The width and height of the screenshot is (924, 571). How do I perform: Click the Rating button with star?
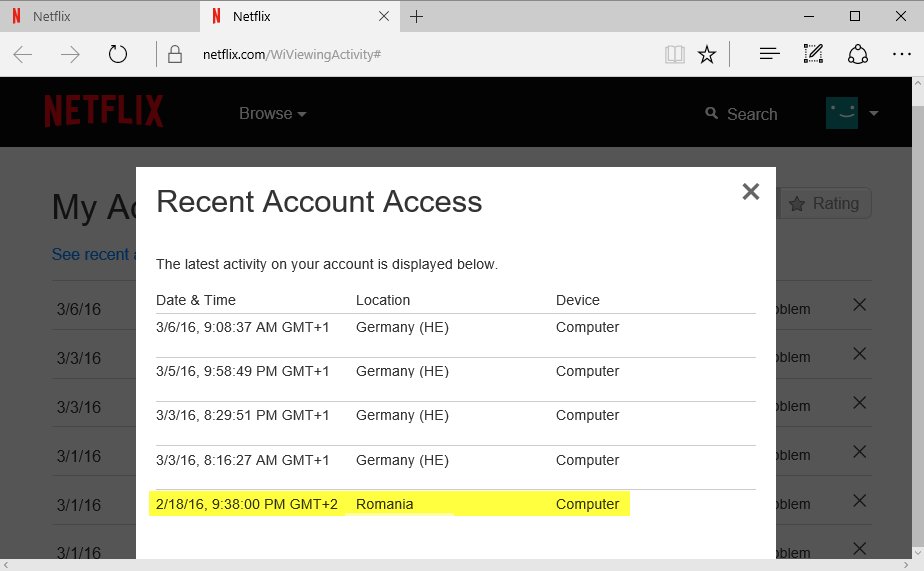point(824,204)
